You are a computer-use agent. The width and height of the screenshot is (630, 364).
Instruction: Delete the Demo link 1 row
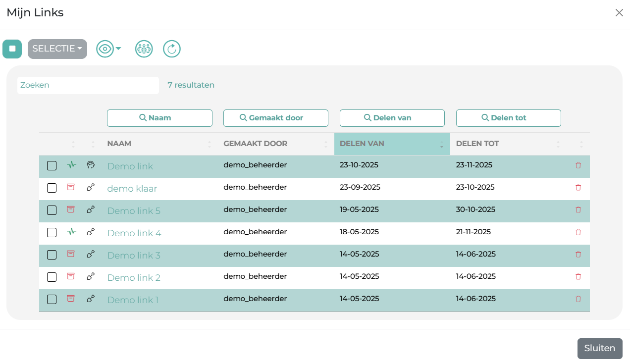pyautogui.click(x=578, y=299)
